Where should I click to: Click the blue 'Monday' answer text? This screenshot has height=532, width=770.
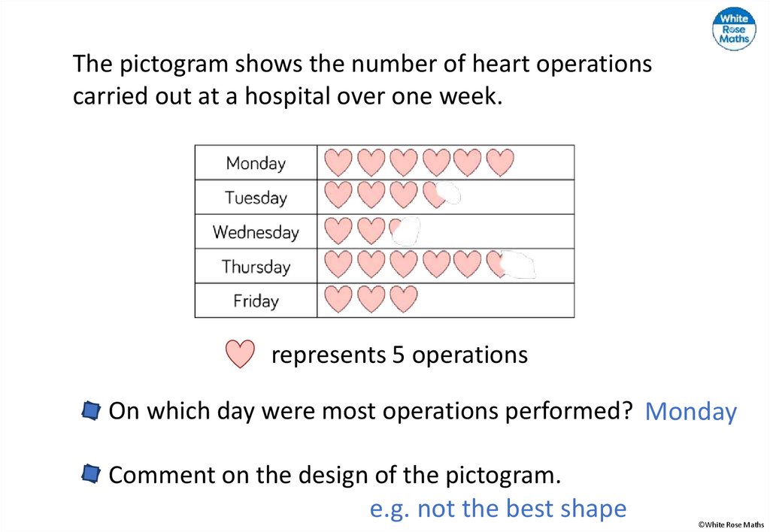(x=690, y=412)
